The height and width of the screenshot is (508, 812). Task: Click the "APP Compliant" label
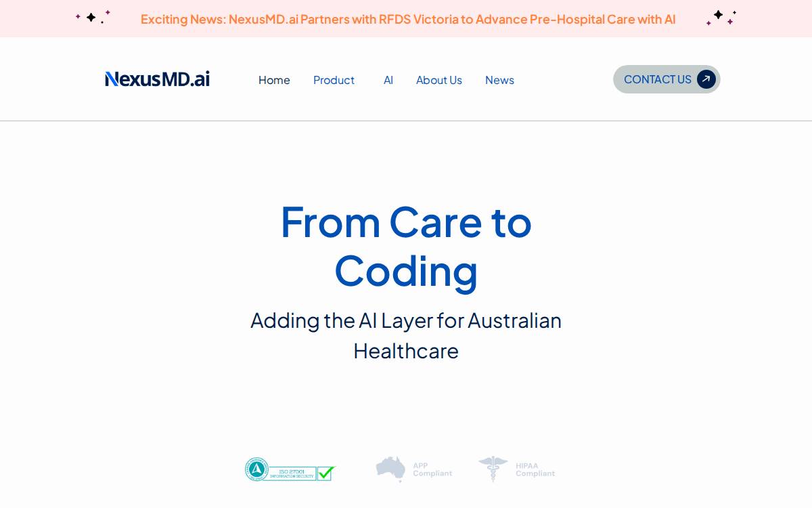[x=432, y=469]
